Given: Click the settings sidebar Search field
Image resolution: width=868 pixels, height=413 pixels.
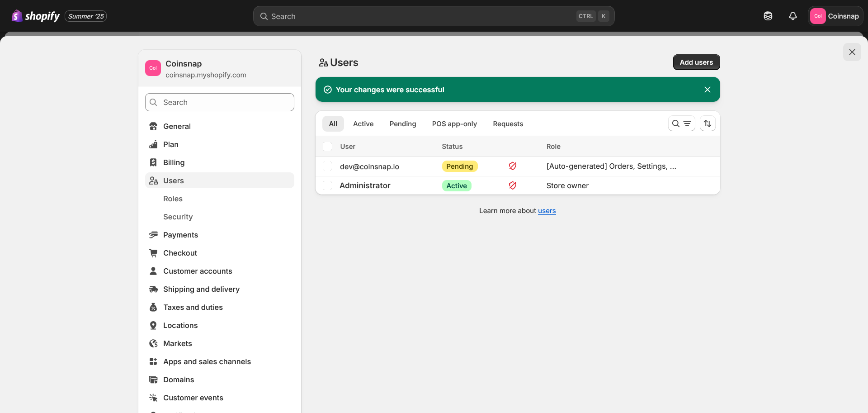Looking at the screenshot, I should point(220,102).
